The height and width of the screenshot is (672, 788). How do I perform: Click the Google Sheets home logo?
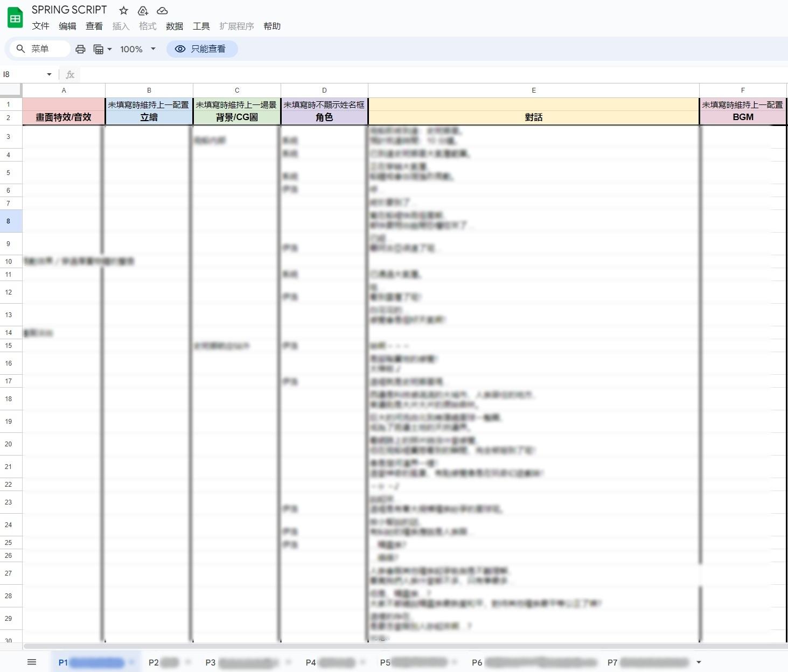click(x=15, y=18)
